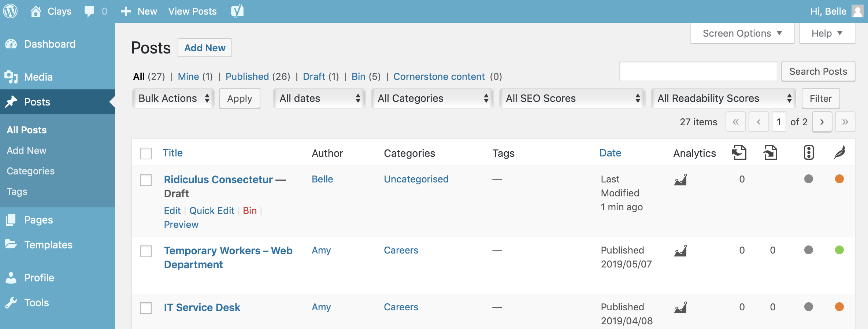Click the Uncategorised category link
The height and width of the screenshot is (329, 868).
click(416, 179)
